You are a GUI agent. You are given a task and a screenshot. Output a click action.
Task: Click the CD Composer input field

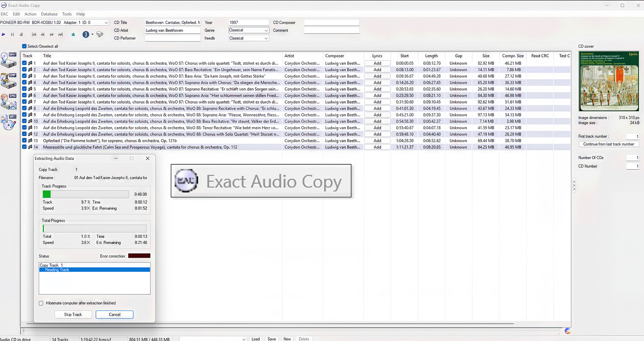pos(332,23)
